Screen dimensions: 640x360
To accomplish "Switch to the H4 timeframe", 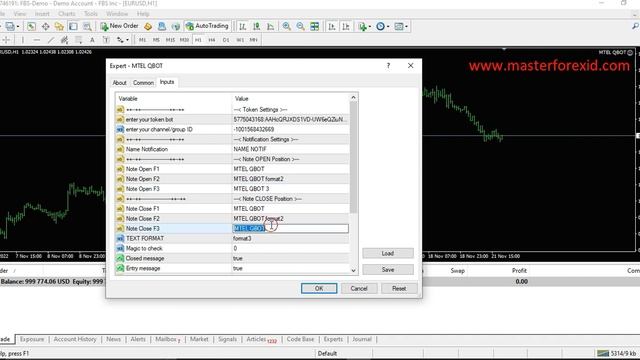I will click(x=212, y=40).
